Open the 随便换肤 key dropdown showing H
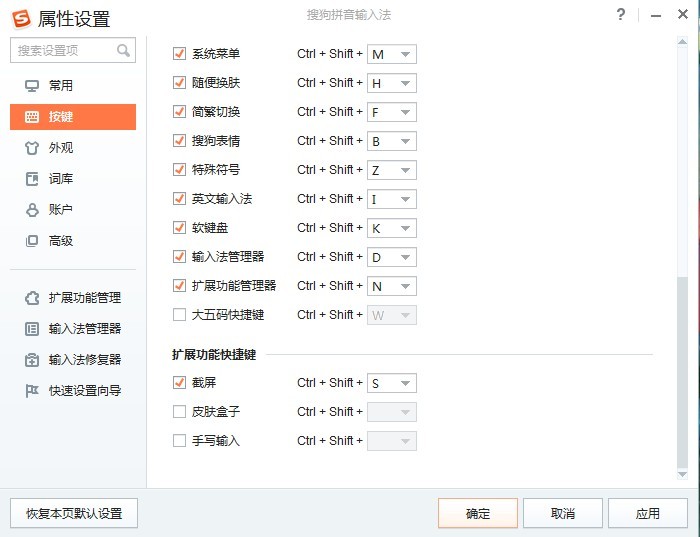 [x=392, y=83]
